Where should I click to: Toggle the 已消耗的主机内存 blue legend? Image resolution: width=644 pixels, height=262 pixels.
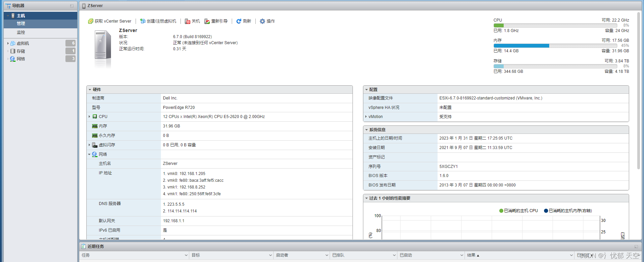tap(546, 211)
